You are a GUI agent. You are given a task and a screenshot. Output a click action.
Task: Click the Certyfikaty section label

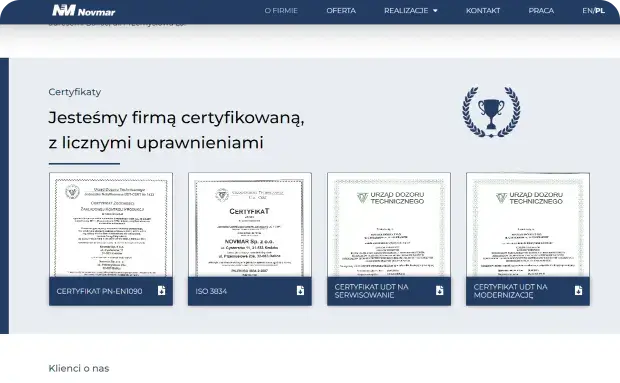click(75, 92)
